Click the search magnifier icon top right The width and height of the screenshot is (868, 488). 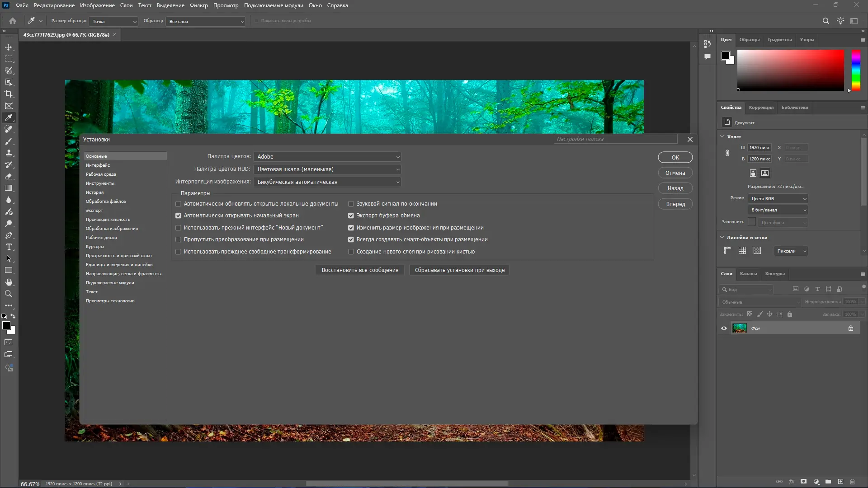coord(826,21)
